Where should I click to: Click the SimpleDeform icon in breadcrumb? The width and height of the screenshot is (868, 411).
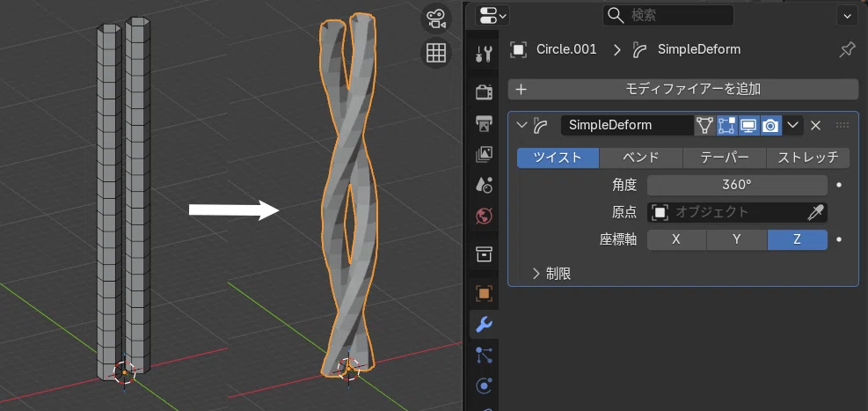click(639, 50)
